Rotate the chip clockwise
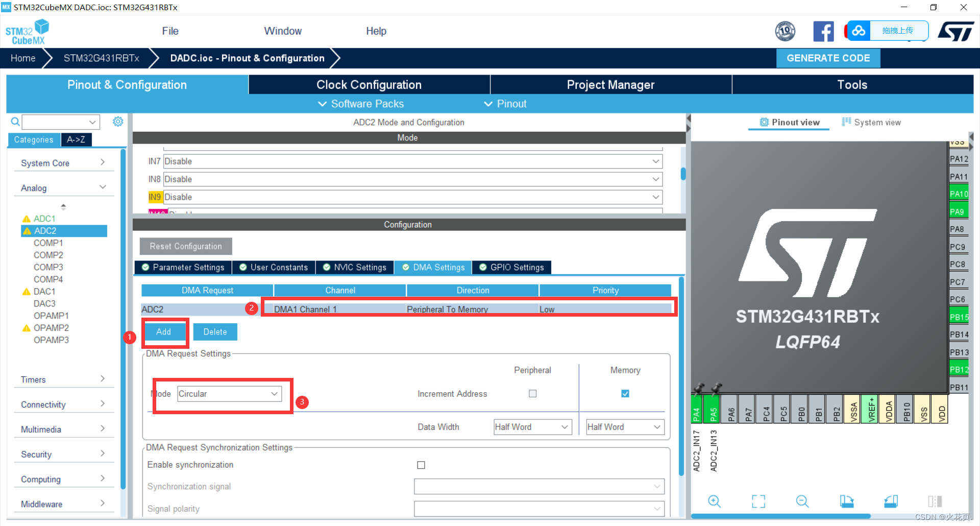 (847, 501)
